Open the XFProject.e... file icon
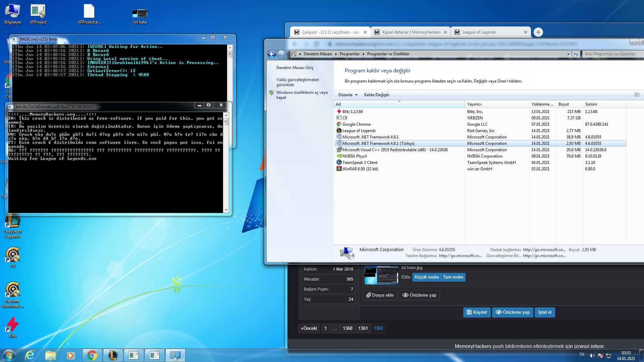 tap(89, 14)
